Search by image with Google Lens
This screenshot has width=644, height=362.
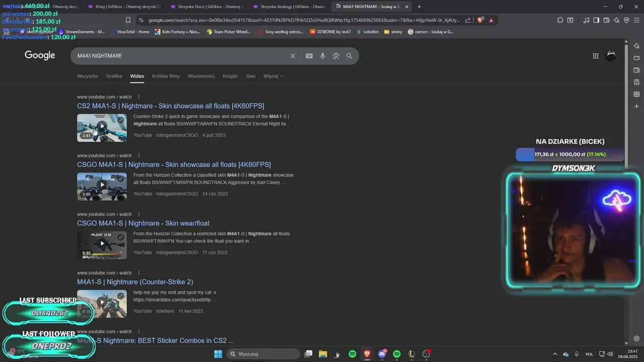click(336, 56)
